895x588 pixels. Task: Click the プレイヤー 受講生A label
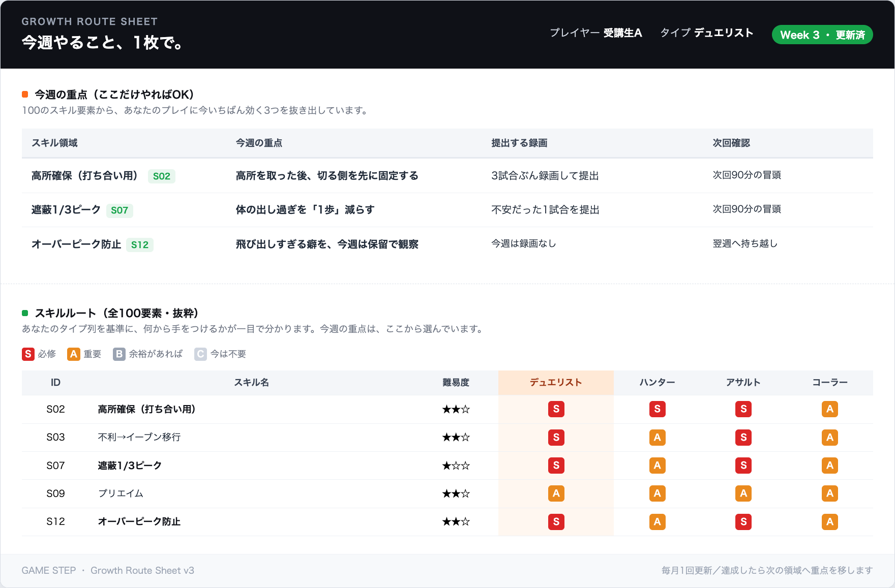tap(596, 33)
